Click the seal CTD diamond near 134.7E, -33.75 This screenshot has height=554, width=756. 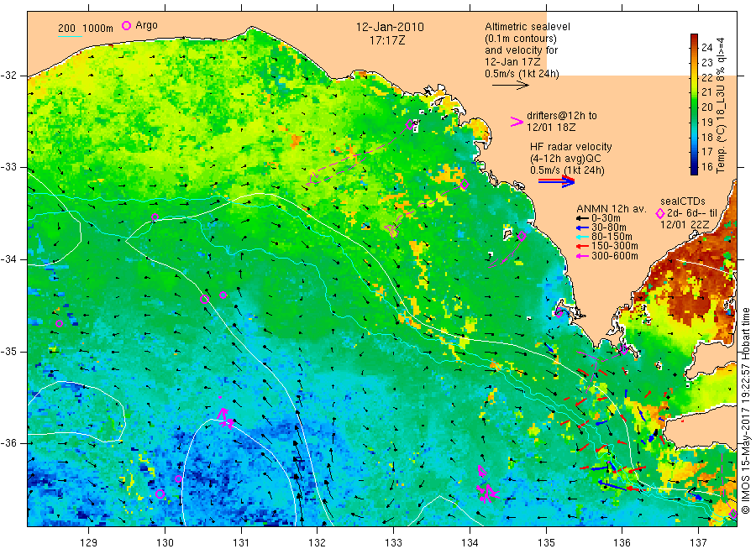click(x=522, y=236)
